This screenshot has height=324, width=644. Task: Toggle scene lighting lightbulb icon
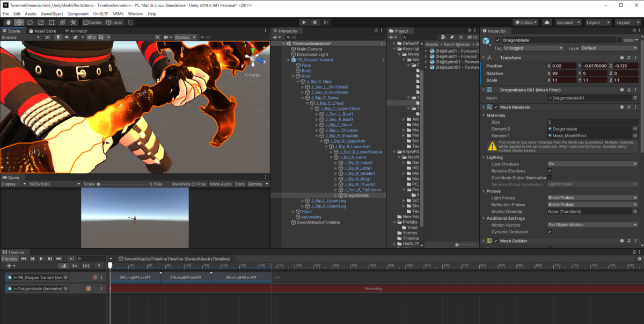58,38
